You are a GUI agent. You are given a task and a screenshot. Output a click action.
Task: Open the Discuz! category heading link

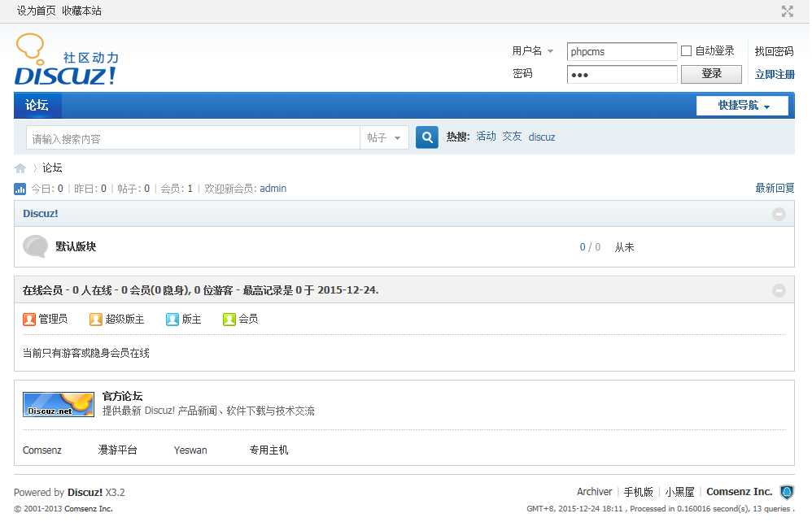click(41, 213)
